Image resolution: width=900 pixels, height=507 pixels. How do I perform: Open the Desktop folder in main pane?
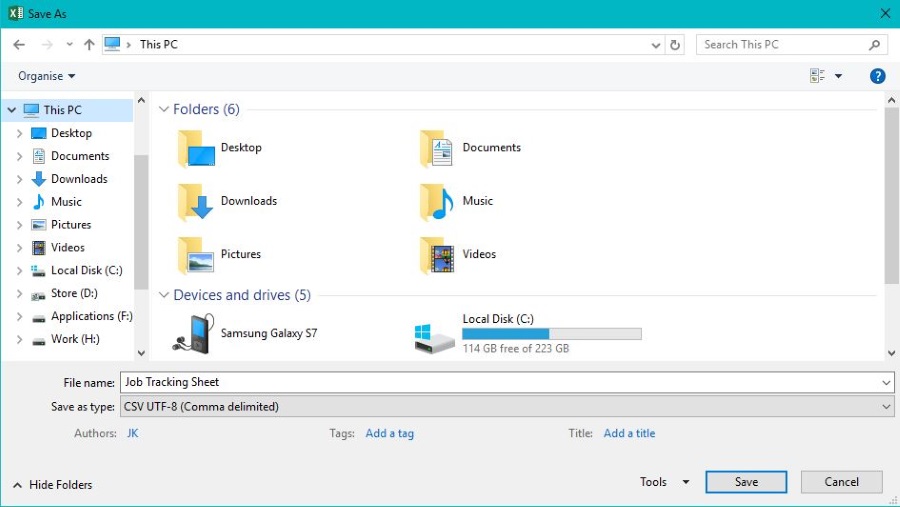coord(220,148)
